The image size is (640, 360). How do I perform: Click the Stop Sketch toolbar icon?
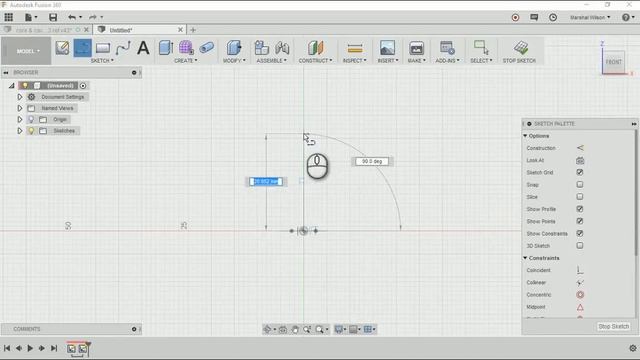(x=521, y=47)
